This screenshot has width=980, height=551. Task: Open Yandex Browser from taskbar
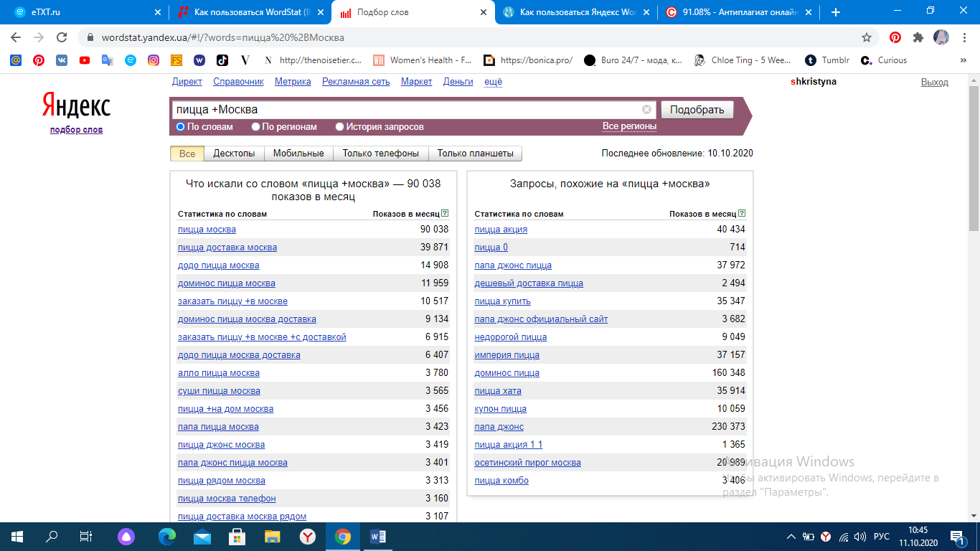(x=307, y=536)
